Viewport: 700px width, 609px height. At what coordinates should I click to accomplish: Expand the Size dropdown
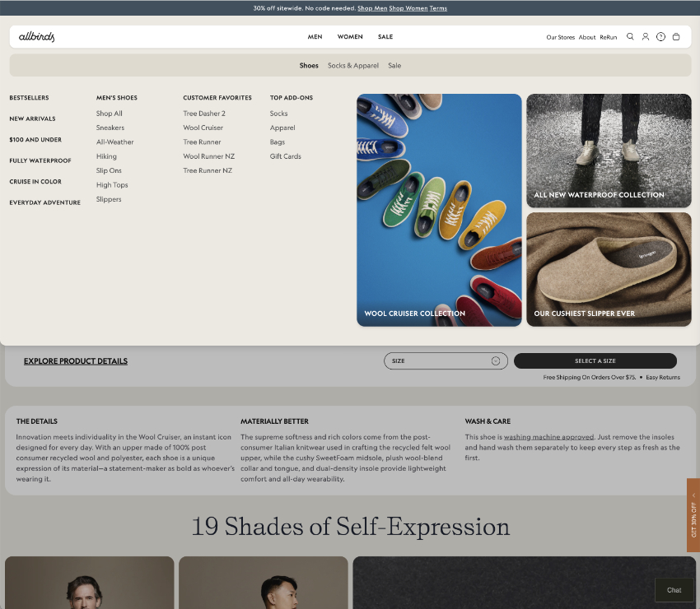441,361
